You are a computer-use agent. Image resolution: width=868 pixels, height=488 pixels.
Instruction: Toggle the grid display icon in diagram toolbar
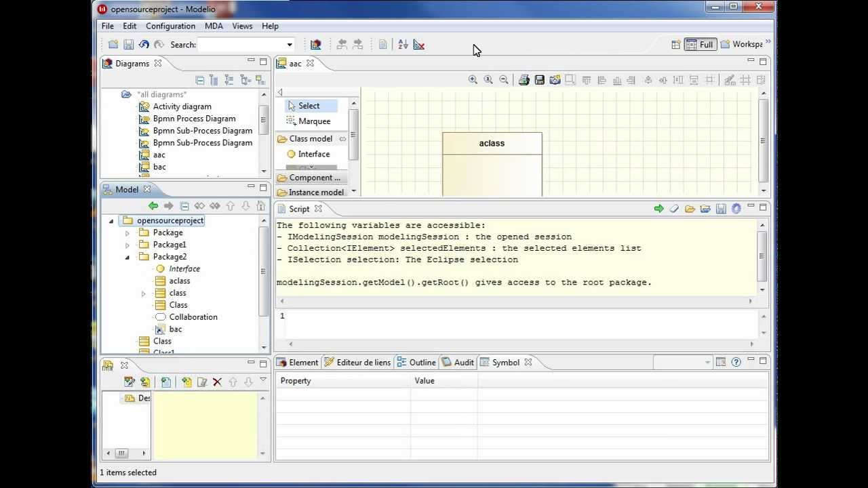point(745,80)
